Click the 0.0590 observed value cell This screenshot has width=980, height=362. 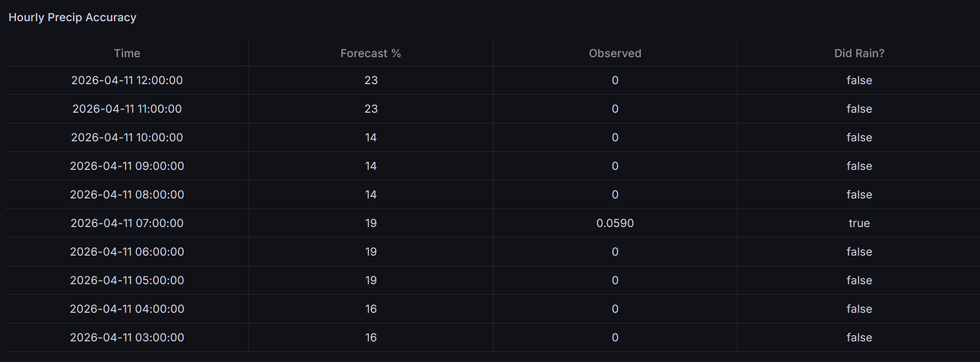click(615, 223)
